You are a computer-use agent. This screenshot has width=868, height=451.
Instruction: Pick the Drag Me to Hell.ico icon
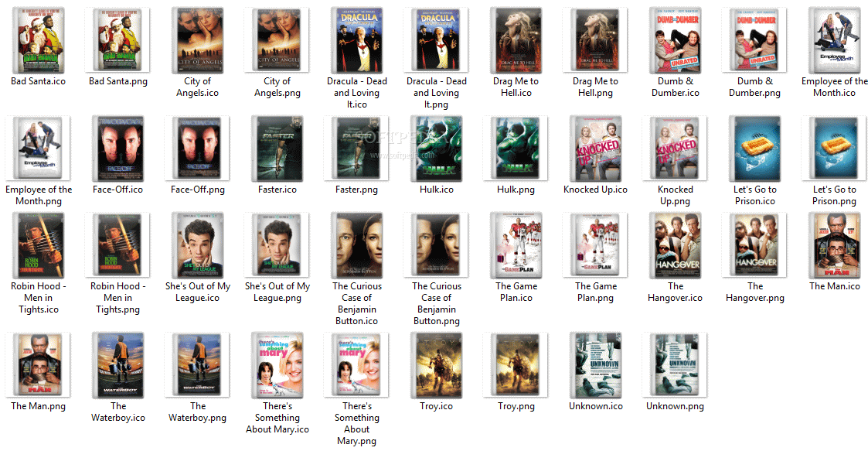516,40
